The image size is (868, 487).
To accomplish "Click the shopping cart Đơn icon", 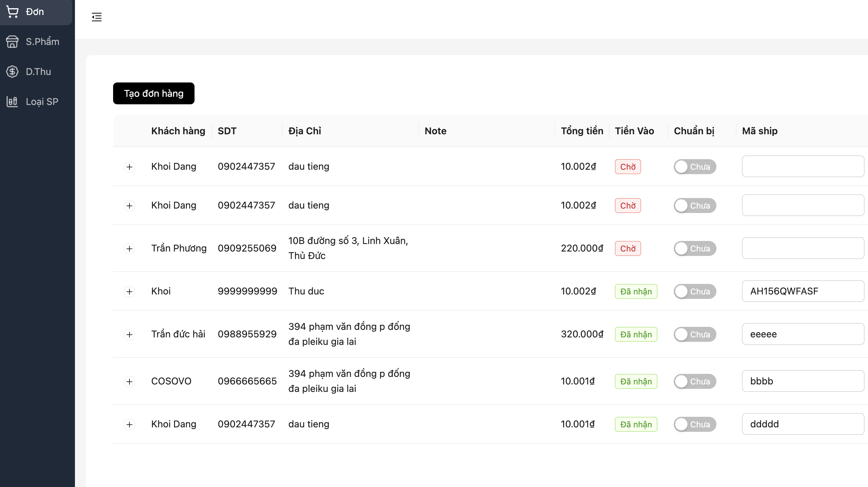I will 13,12.
